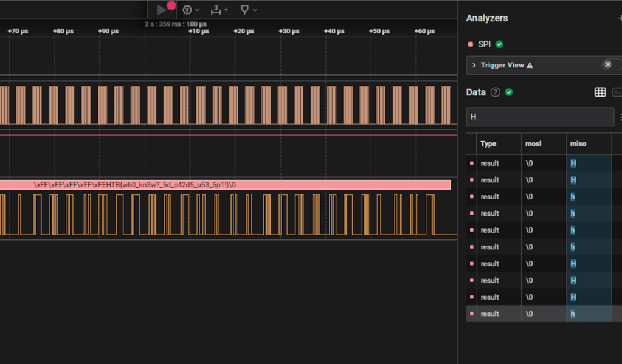Open the Data help question icon
The width and height of the screenshot is (622, 364).
coord(495,92)
